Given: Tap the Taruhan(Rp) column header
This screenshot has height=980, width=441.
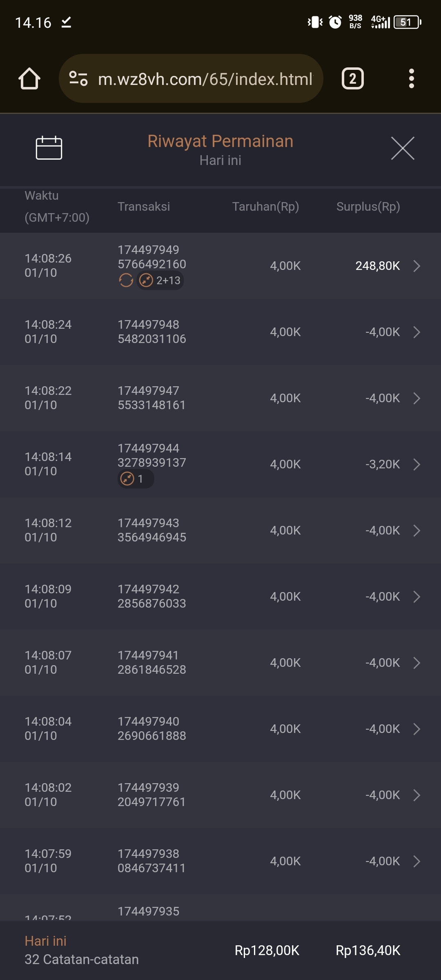Looking at the screenshot, I should pyautogui.click(x=265, y=207).
